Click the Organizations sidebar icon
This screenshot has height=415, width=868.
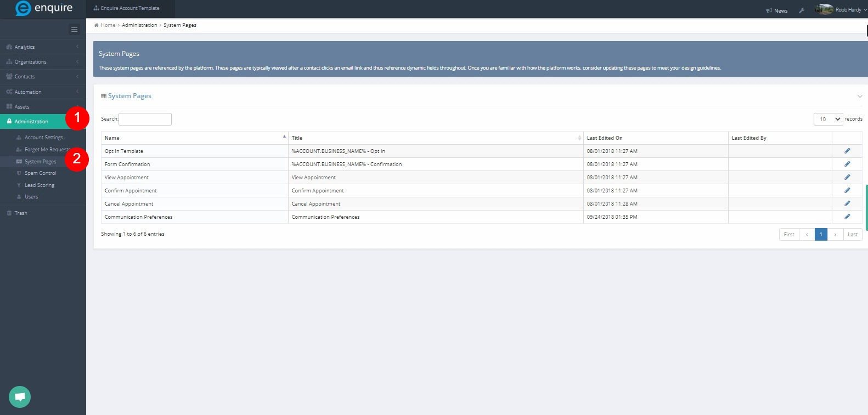(9, 62)
